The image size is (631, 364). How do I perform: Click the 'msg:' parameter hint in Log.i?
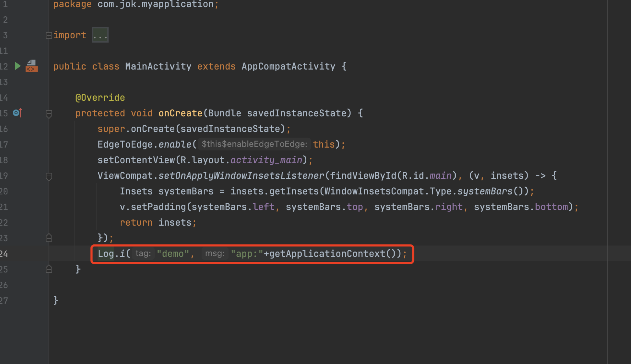215,254
